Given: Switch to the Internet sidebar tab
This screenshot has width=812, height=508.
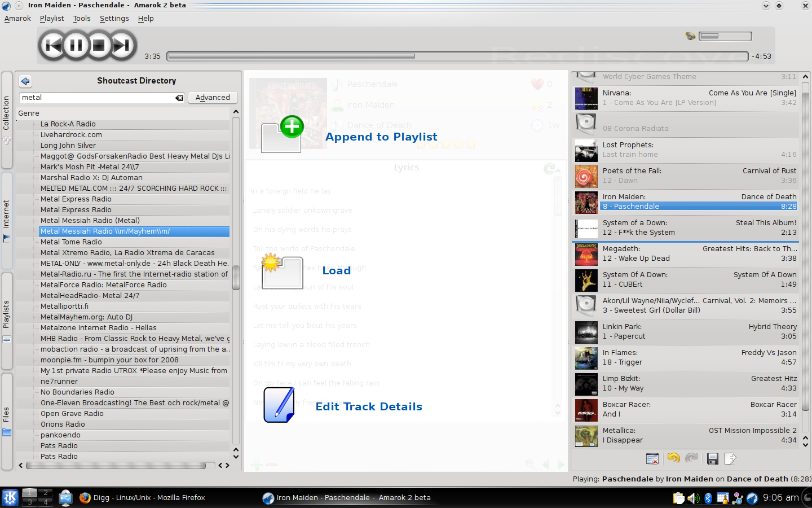Looking at the screenshot, I should click(7, 220).
